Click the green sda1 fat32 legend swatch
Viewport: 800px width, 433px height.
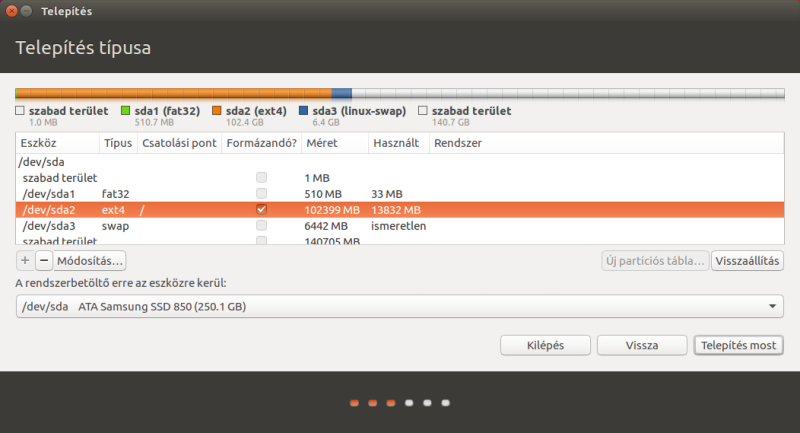(125, 111)
